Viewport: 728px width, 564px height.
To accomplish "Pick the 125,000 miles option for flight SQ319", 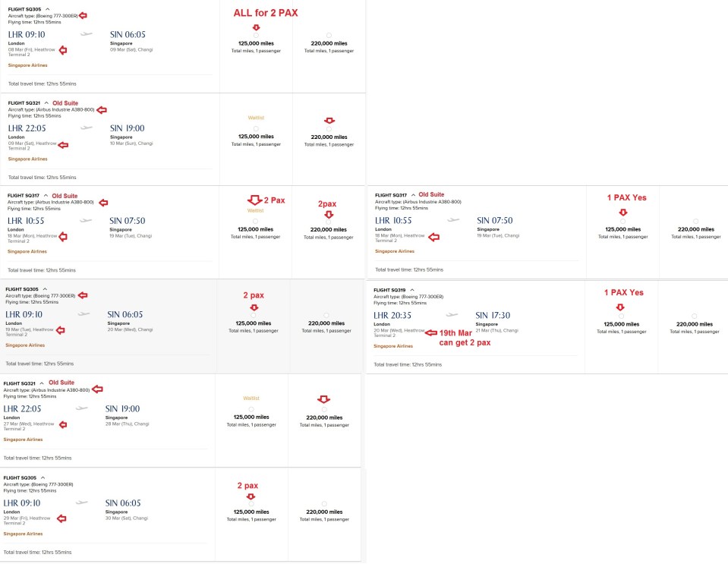I will (x=621, y=316).
